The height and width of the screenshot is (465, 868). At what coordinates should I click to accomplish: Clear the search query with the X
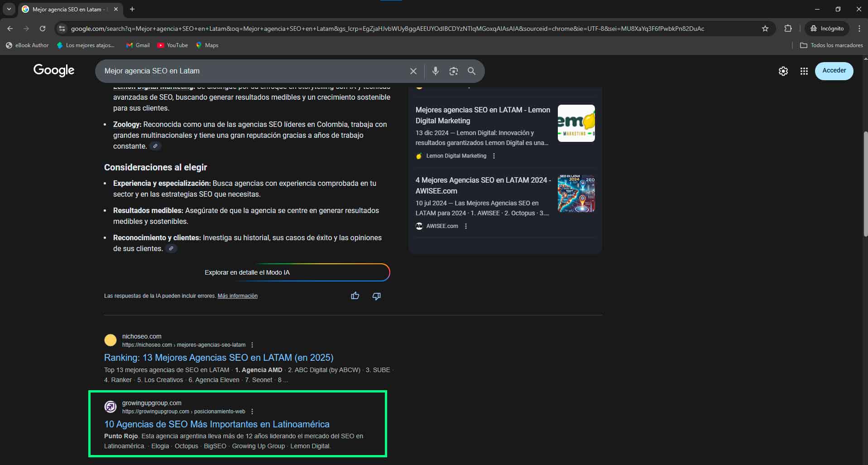413,71
